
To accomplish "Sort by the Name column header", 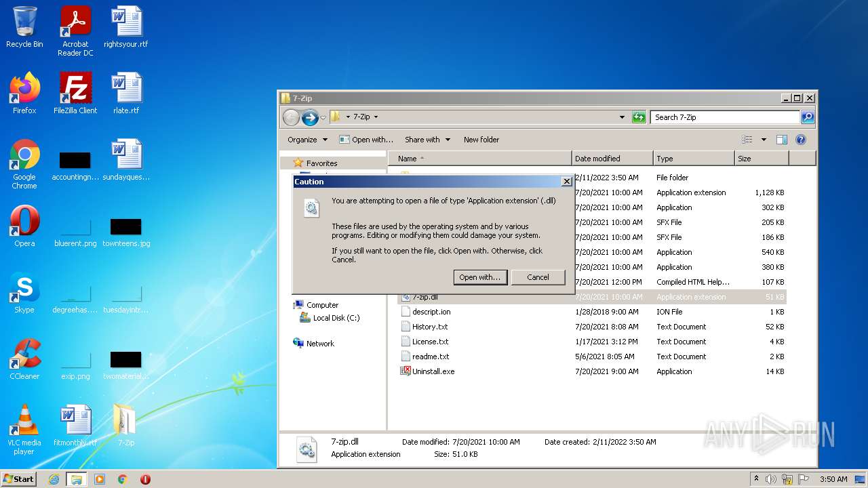I will point(480,159).
